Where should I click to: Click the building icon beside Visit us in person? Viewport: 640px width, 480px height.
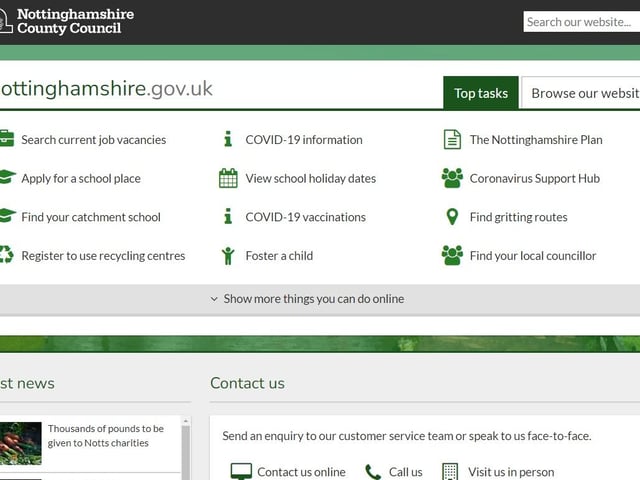coord(450,471)
